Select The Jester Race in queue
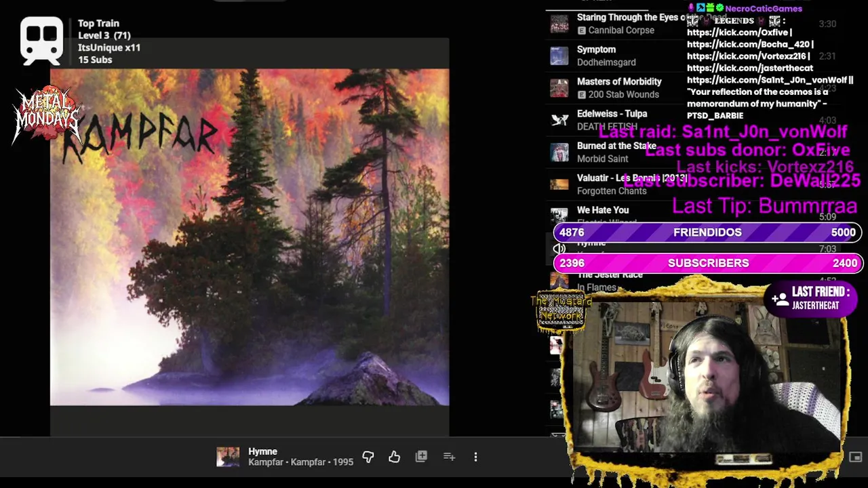This screenshot has width=868, height=488. tap(610, 274)
